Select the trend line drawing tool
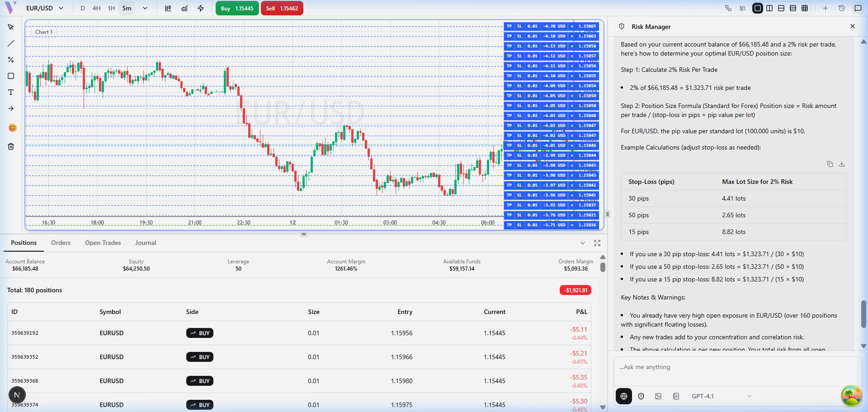The height and width of the screenshot is (412, 868). pyautogui.click(x=11, y=43)
